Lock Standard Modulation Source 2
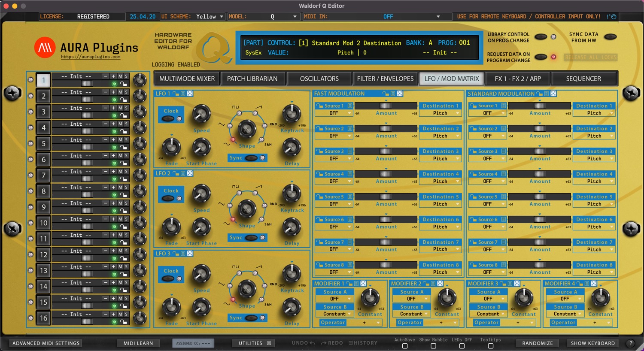The height and width of the screenshot is (351, 644). tap(473, 129)
